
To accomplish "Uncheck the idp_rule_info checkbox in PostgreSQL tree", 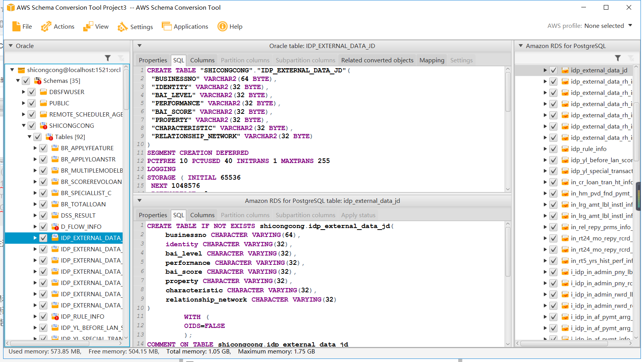I will coord(553,149).
